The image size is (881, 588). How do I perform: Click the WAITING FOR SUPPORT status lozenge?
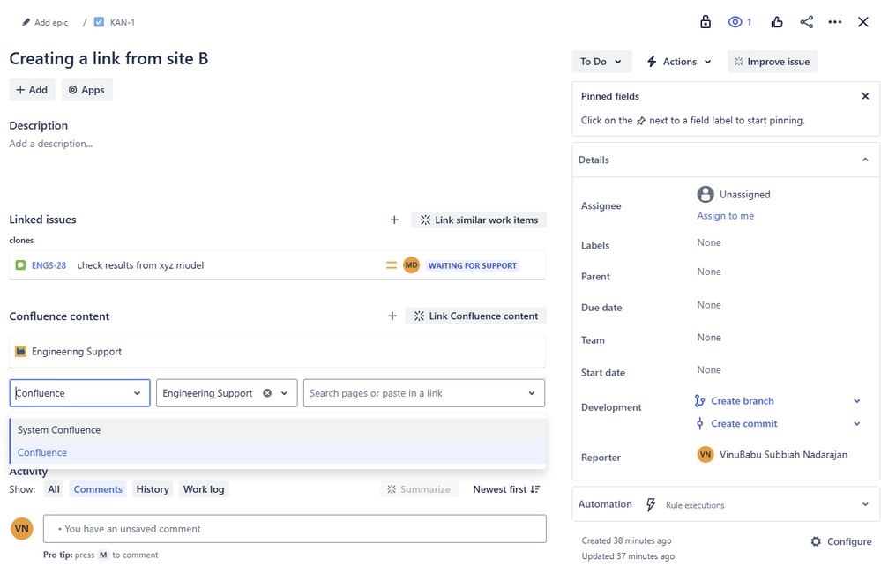pos(473,265)
